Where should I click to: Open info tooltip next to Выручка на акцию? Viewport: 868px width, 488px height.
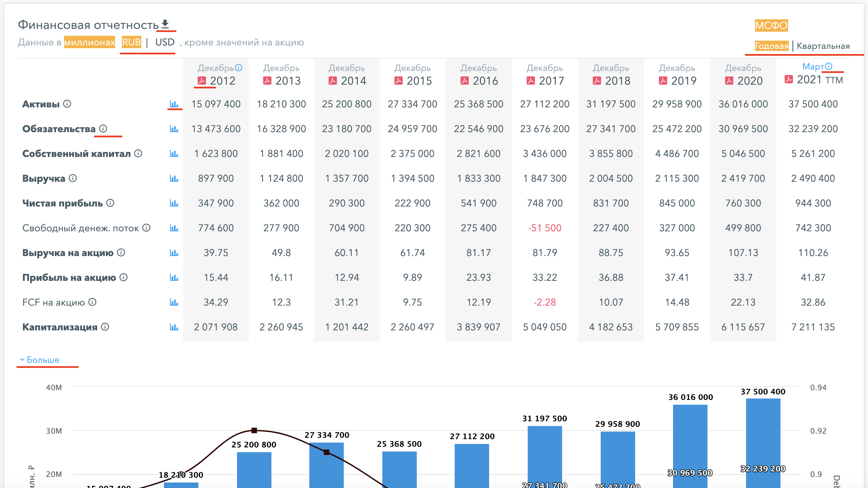coord(121,252)
